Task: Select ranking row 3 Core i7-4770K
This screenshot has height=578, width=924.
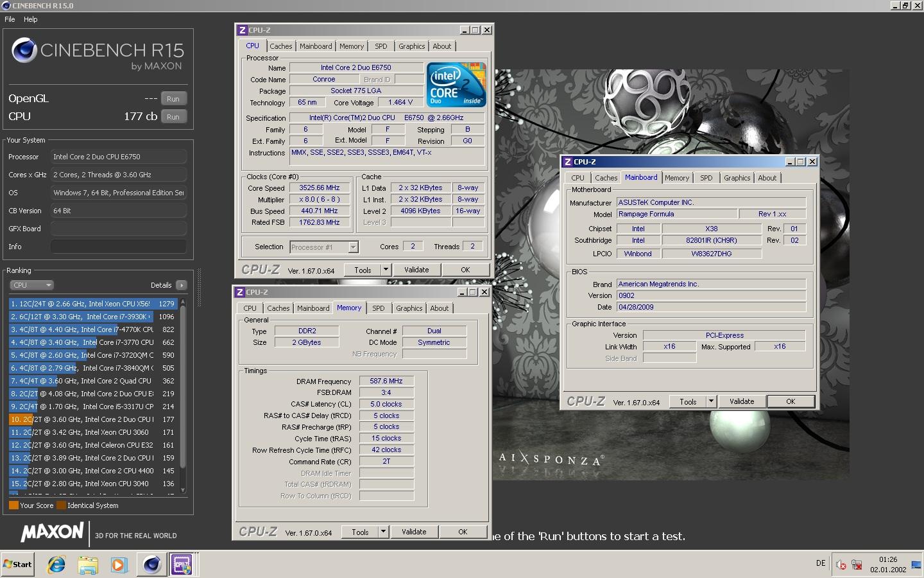Action: point(93,329)
